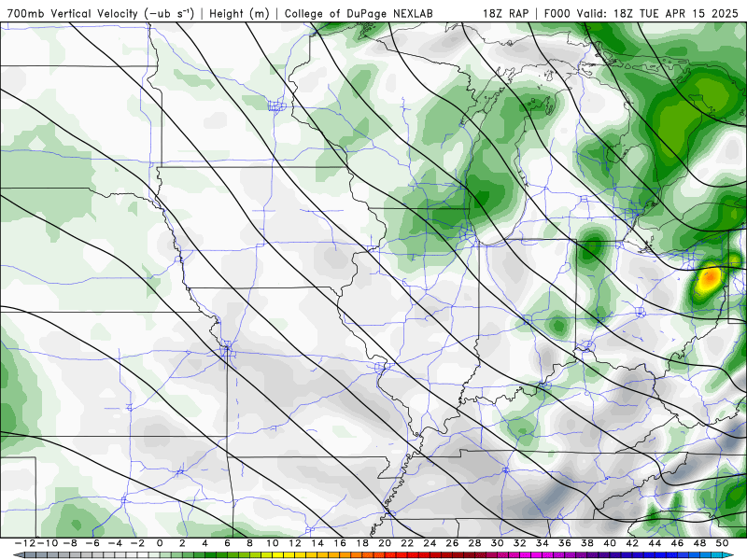The image size is (747, 560).
Task: Click the "-12" color scale label
Action: click(24, 543)
